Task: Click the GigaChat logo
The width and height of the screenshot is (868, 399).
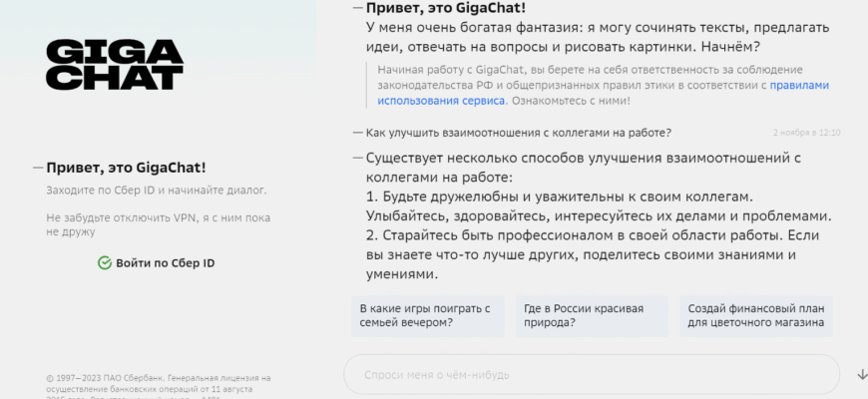Action: pos(115,65)
